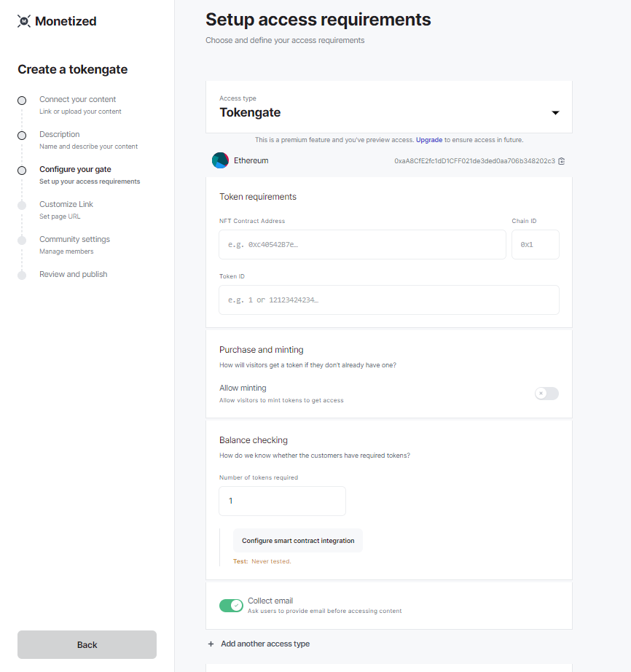Click the Number of tokens required field
This screenshot has height=672, width=631.
coord(282,501)
